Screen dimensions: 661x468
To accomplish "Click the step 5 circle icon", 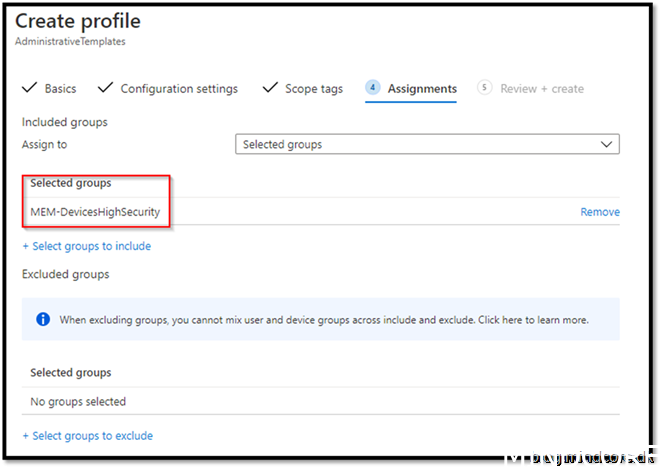I will [485, 88].
